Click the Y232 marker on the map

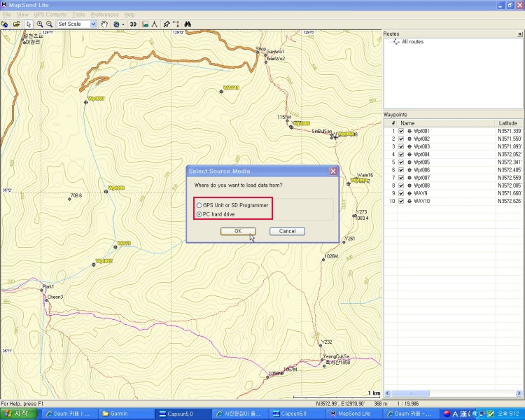pyautogui.click(x=320, y=345)
